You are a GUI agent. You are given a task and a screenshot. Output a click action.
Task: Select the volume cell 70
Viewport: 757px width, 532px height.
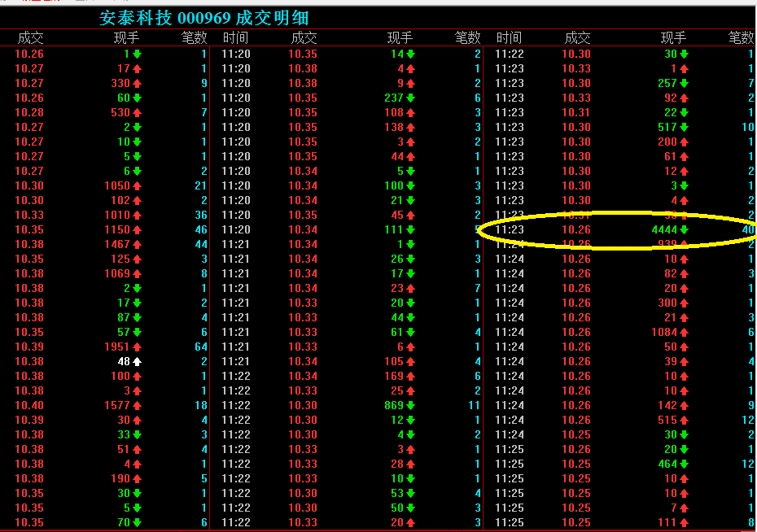124,522
